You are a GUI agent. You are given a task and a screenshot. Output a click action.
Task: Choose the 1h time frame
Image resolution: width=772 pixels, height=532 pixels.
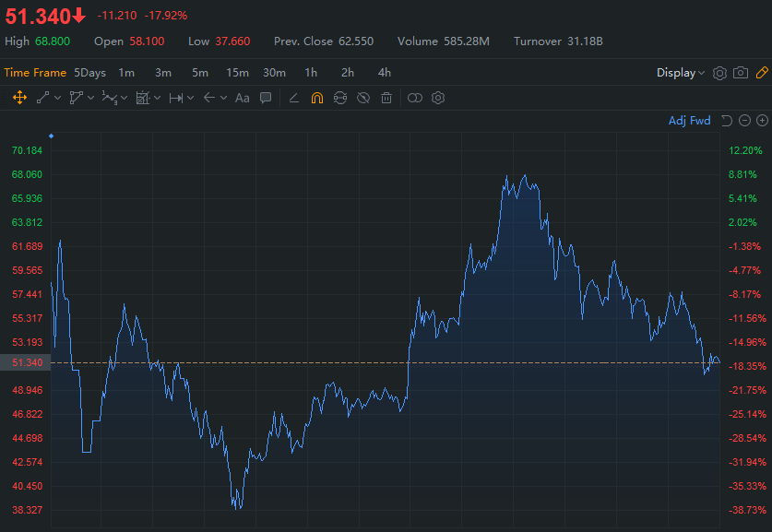311,73
